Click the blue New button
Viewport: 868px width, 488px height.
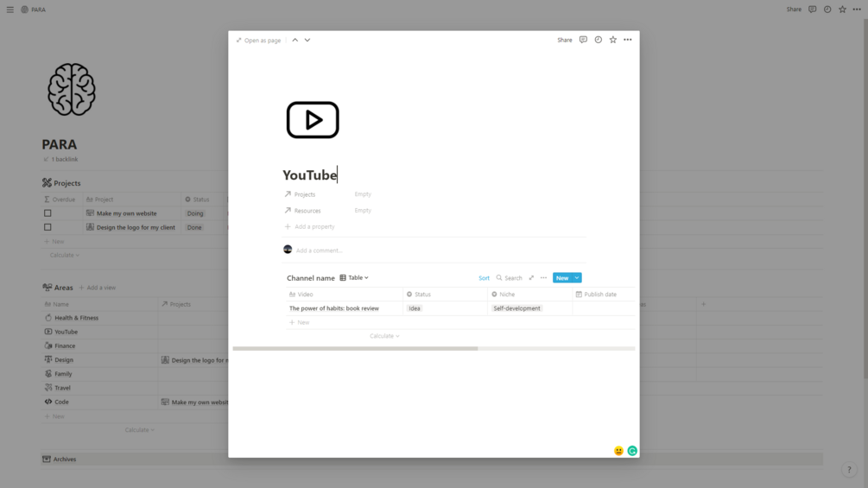[562, 278]
